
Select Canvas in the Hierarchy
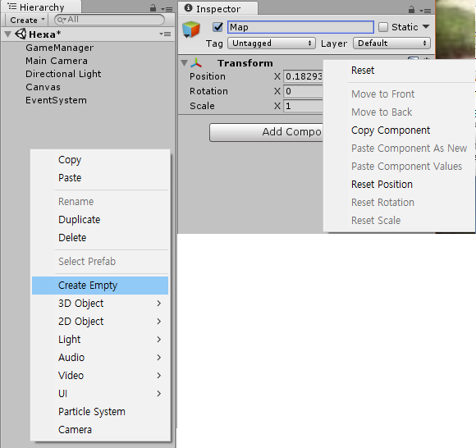point(43,87)
